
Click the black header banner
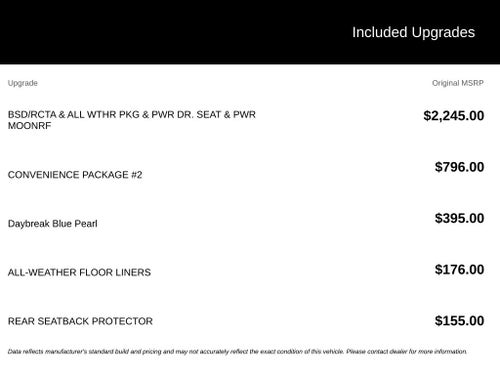[250, 32]
